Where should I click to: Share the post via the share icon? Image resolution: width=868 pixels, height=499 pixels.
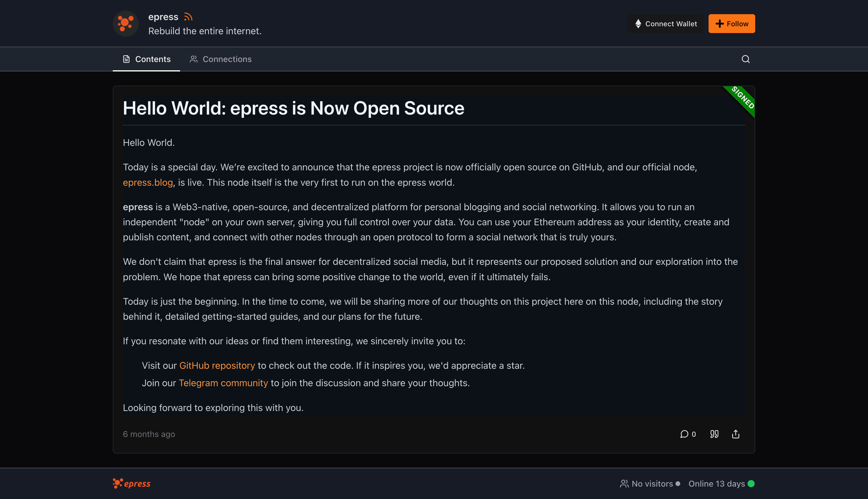click(736, 434)
